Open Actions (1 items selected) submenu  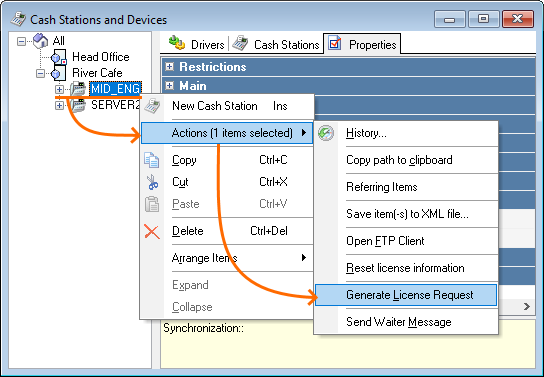click(x=227, y=133)
